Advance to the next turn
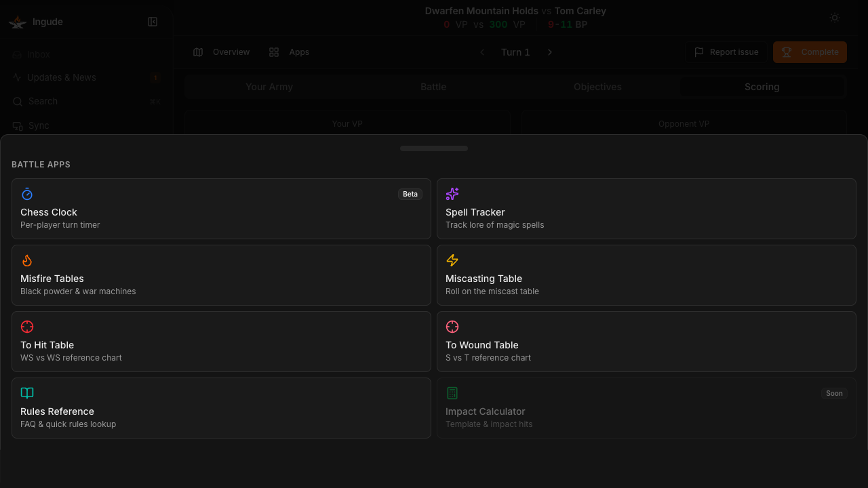 [x=550, y=52]
